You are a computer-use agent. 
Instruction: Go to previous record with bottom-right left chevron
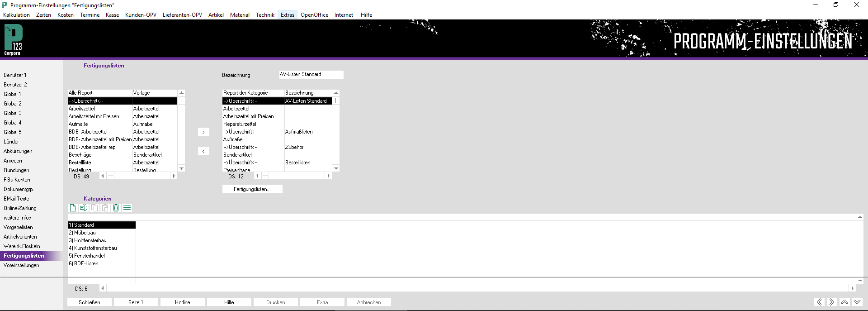pos(819,302)
